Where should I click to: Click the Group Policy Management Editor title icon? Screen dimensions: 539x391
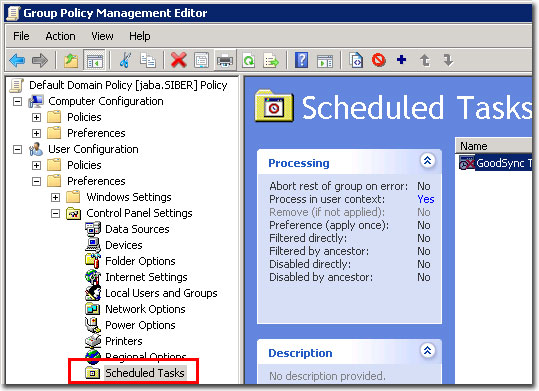pos(14,13)
